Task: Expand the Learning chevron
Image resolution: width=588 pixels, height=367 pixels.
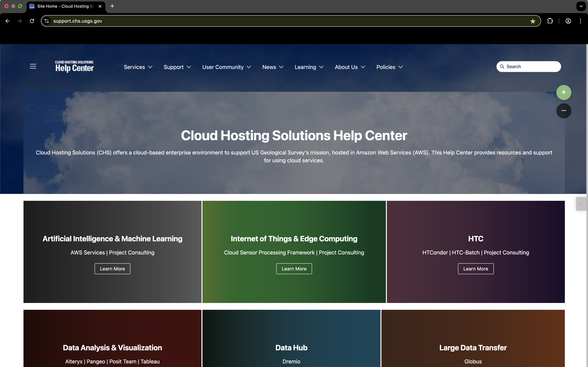Action: click(x=321, y=67)
